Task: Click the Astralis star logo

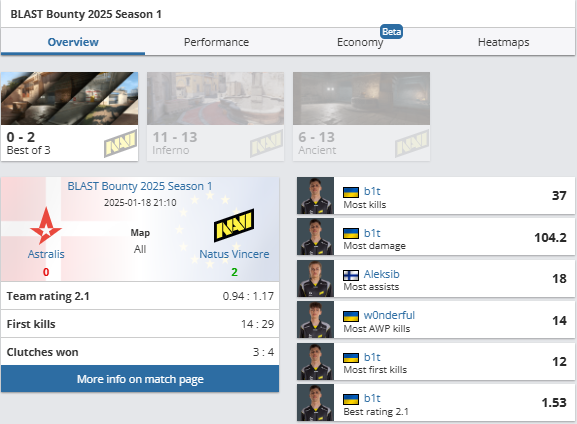Action: (46, 226)
